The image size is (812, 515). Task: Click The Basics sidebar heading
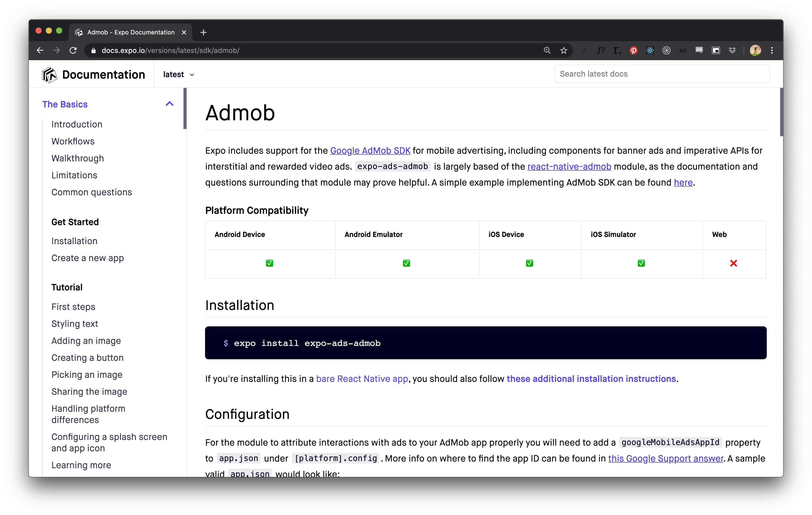[x=65, y=104]
